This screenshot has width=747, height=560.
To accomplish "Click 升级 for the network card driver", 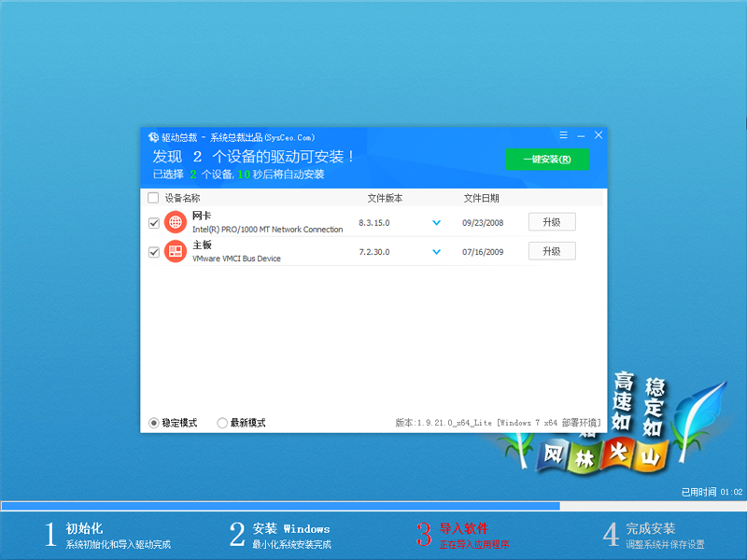I will click(x=552, y=222).
